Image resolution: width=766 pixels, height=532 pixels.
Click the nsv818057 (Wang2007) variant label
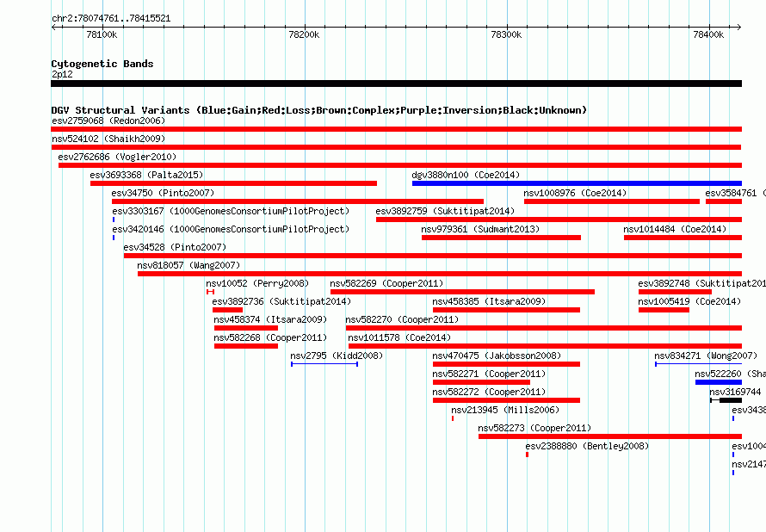click(x=188, y=265)
